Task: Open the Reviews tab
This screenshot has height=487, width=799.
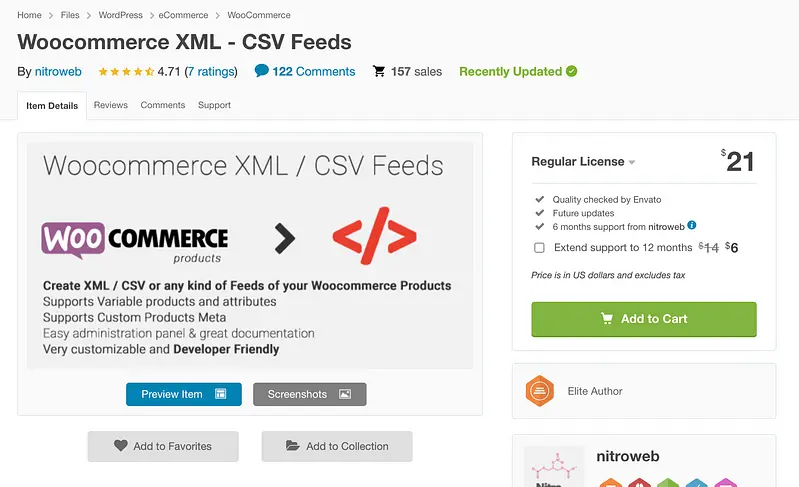Action: pyautogui.click(x=111, y=105)
